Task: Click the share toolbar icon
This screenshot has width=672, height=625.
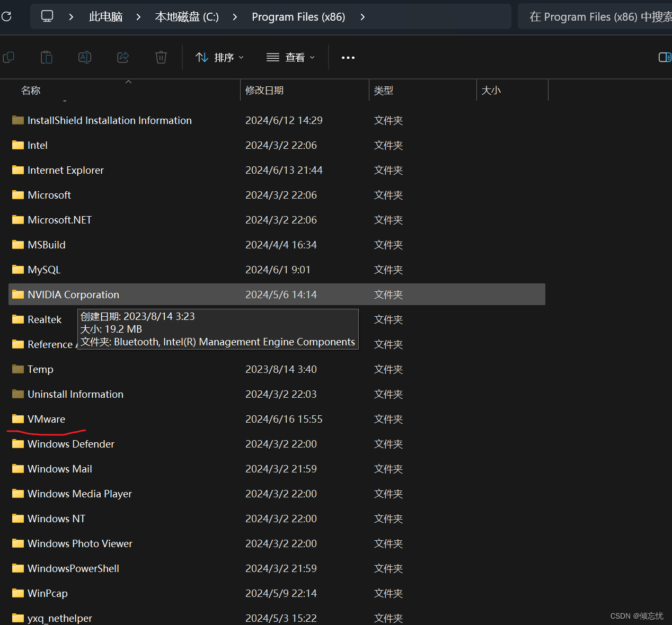Action: point(123,57)
